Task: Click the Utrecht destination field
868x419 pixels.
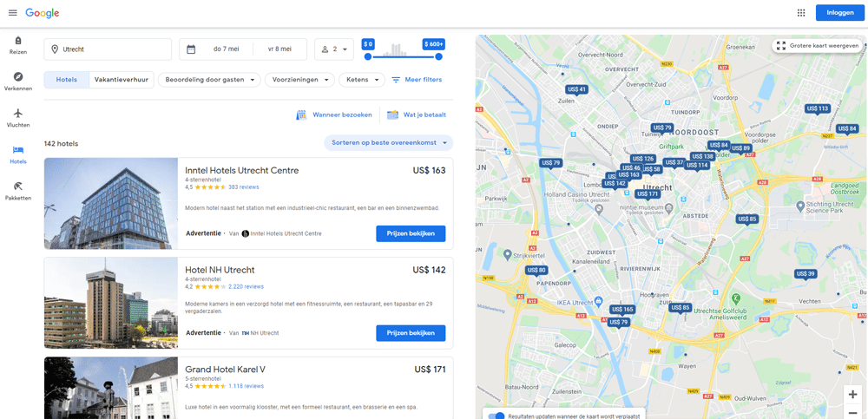Action: 108,49
